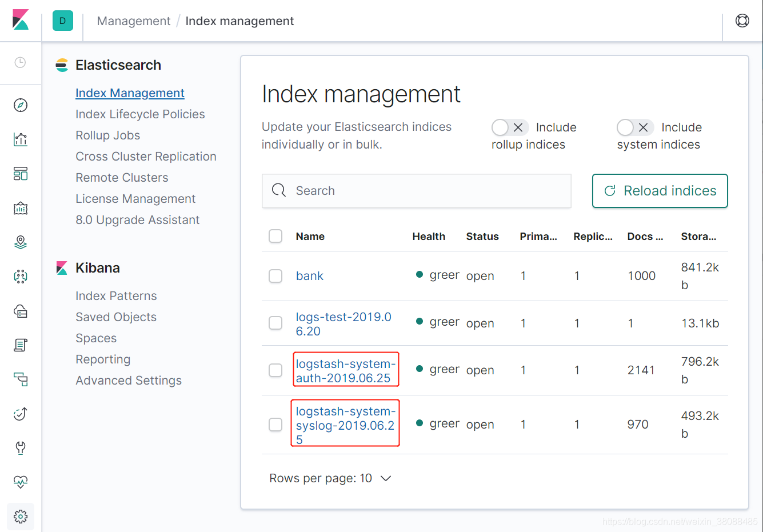Sort by Name column header
Screen dimensions: 763x532
coord(310,237)
